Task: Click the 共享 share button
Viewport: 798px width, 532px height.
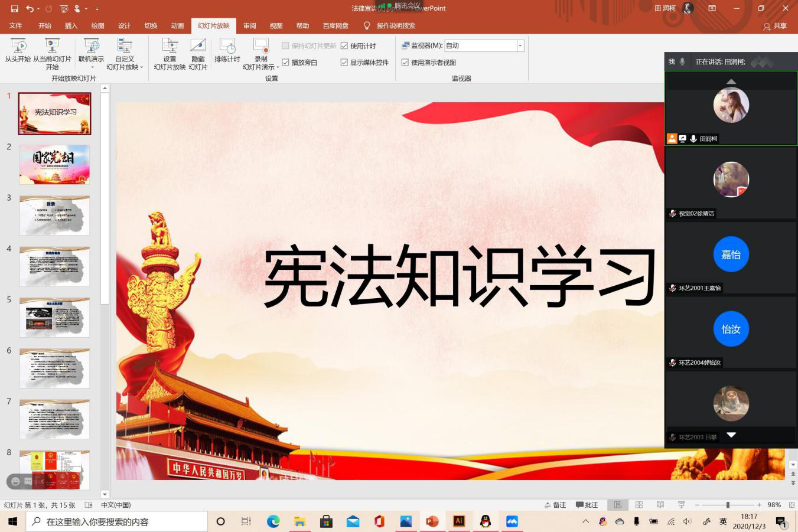Action: (x=775, y=26)
